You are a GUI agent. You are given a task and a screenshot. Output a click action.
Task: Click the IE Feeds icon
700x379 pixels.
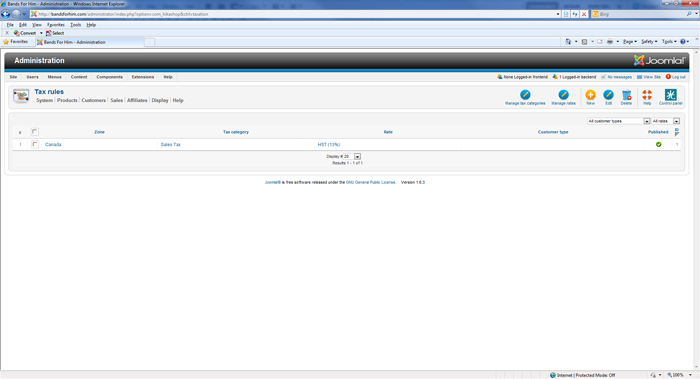pyautogui.click(x=584, y=42)
